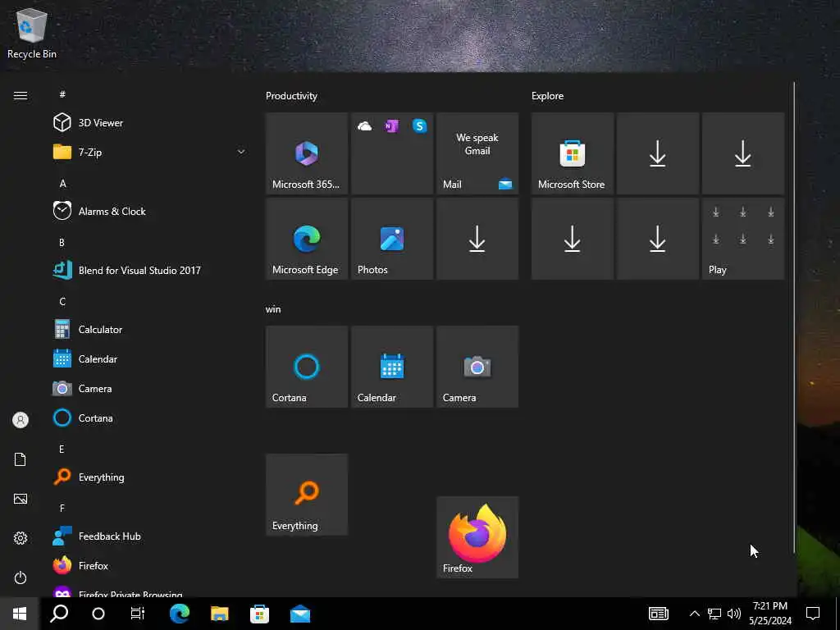840x630 pixels.
Task: Click the letter F section header
Action: 62,508
